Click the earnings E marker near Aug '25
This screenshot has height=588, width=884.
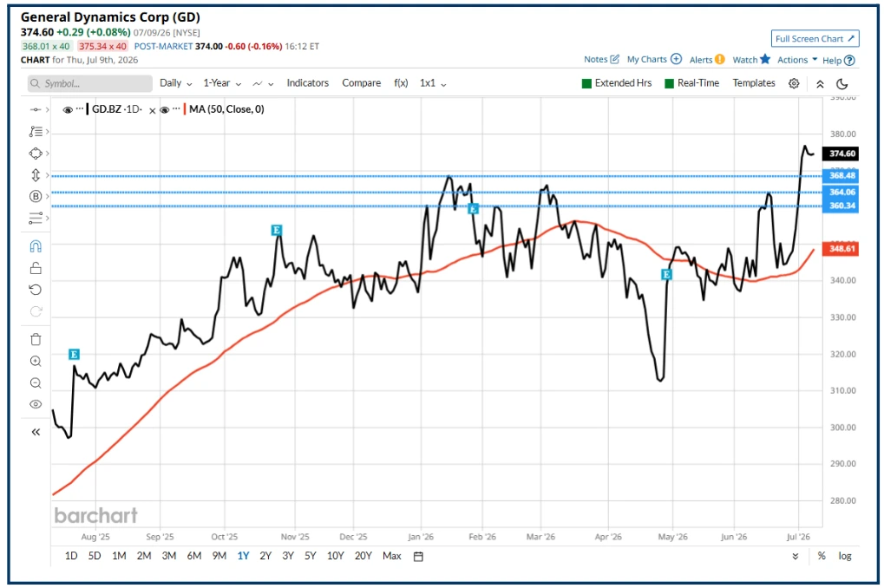pos(74,354)
